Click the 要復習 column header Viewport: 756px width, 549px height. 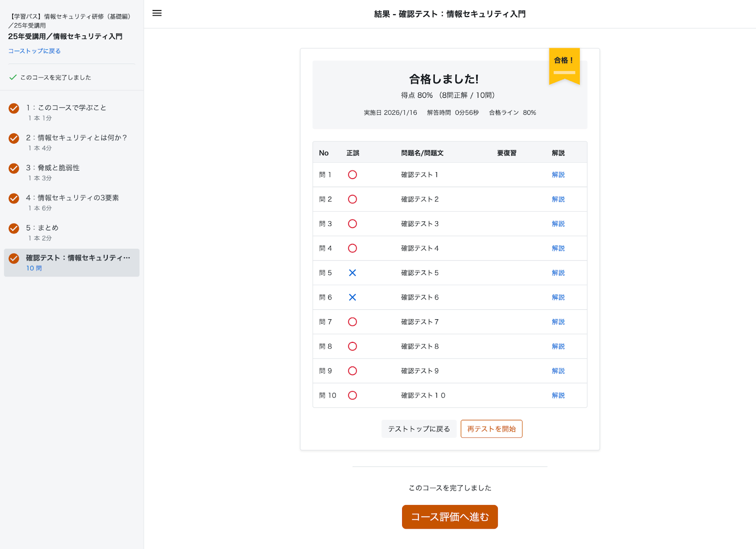(x=507, y=153)
